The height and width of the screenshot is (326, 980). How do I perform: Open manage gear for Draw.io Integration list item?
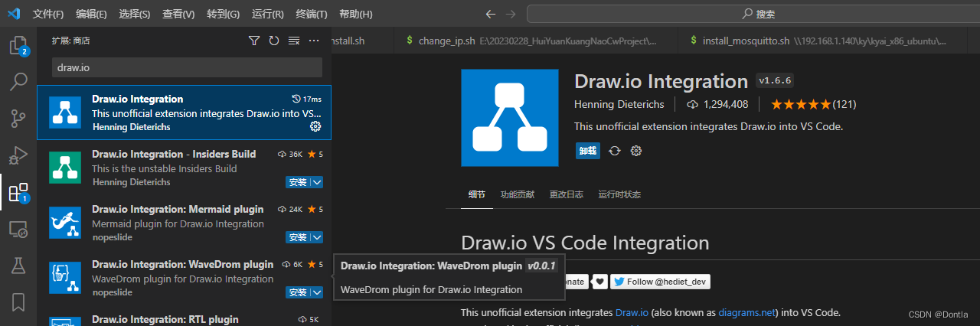pos(315,126)
